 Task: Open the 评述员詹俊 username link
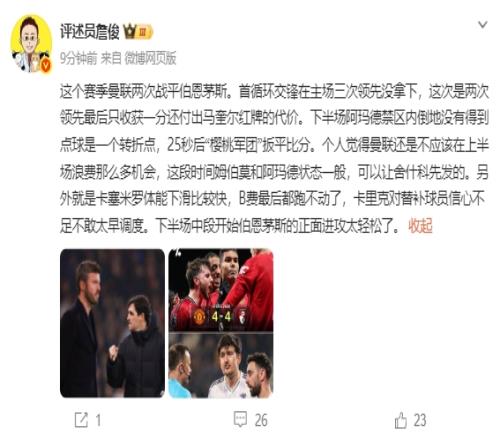click(90, 32)
